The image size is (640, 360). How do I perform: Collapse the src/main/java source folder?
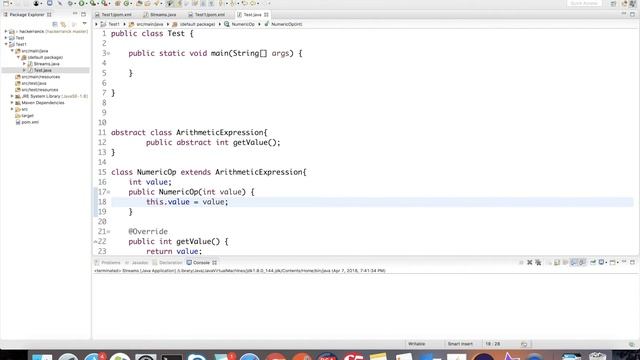click(x=12, y=51)
